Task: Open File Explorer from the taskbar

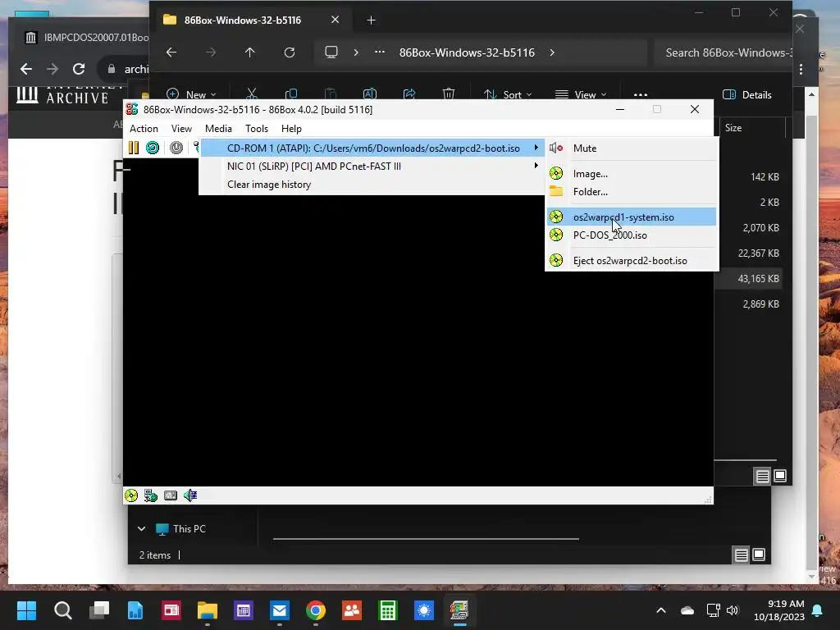Action: 208,610
